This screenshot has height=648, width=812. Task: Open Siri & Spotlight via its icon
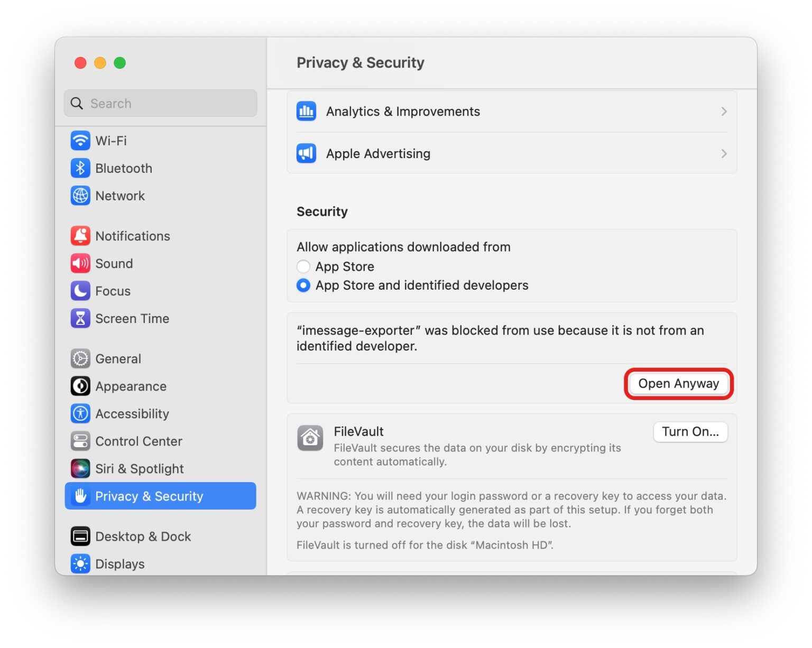[x=80, y=468]
